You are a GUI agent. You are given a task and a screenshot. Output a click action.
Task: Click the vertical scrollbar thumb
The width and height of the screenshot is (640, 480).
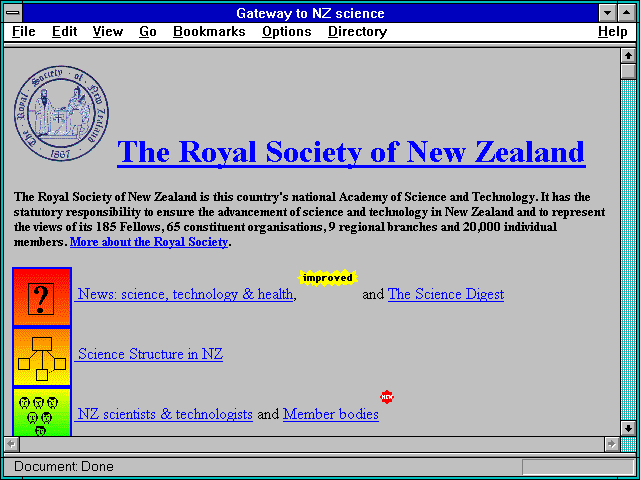(x=628, y=71)
